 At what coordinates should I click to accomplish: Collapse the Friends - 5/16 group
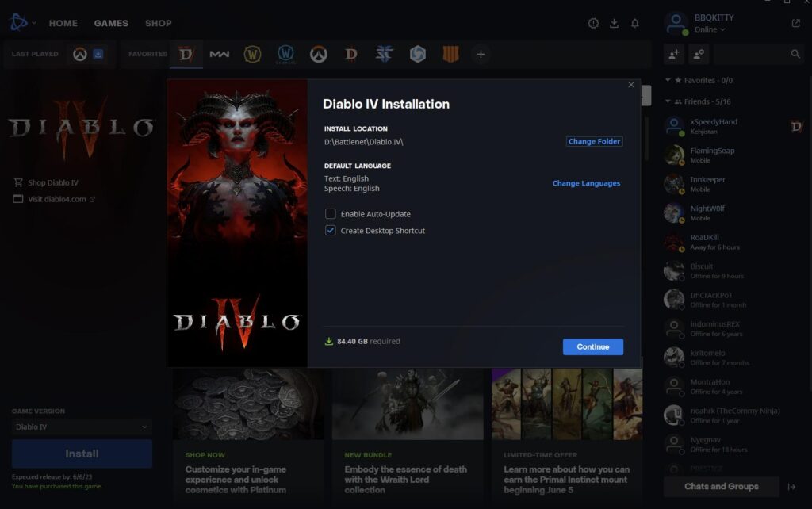pos(668,101)
